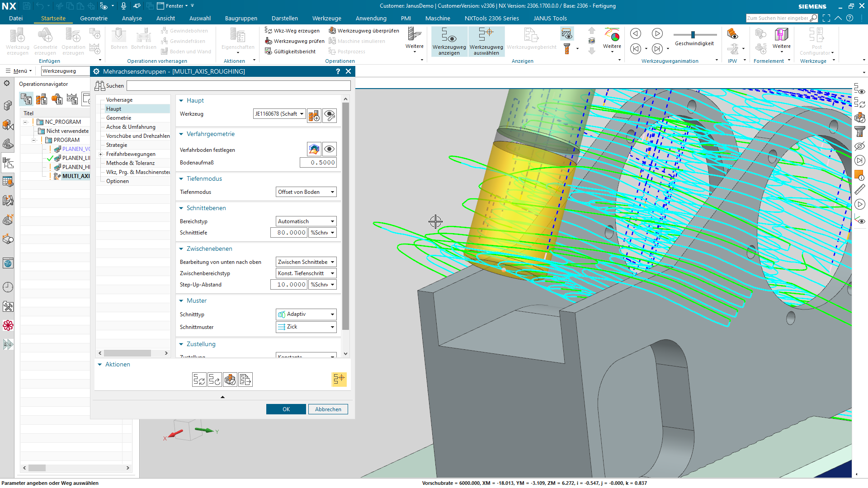Switch to the Ansicht ribbon tab
The image size is (868, 488).
(x=165, y=19)
